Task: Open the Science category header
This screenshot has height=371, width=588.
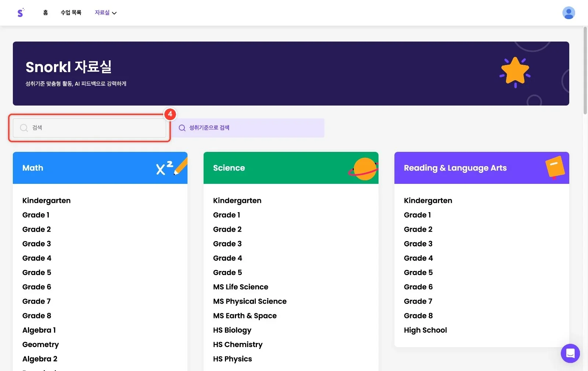Action: pyautogui.click(x=291, y=168)
